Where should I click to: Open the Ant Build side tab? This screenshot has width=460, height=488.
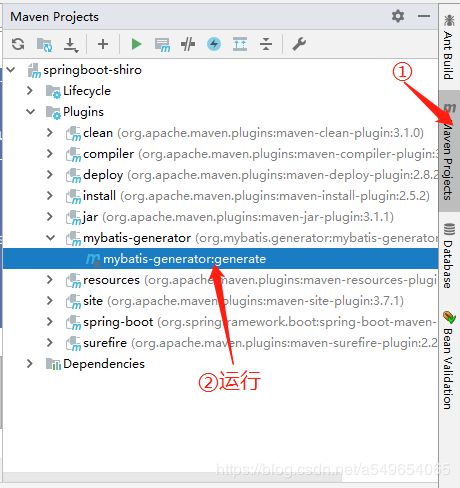449,47
